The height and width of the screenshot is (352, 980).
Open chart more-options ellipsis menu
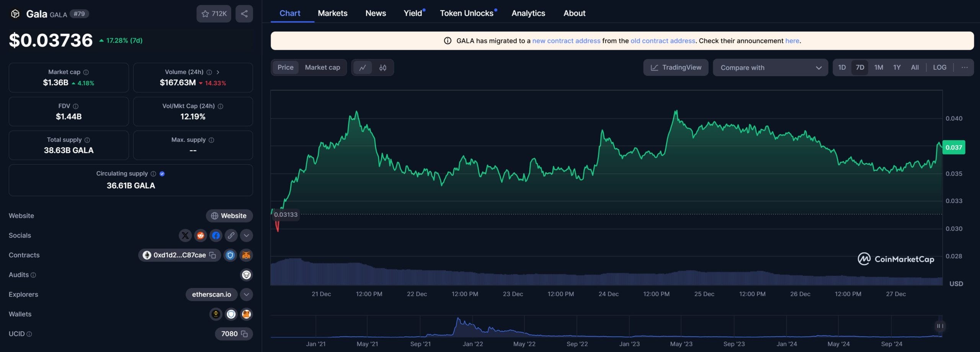(964, 67)
